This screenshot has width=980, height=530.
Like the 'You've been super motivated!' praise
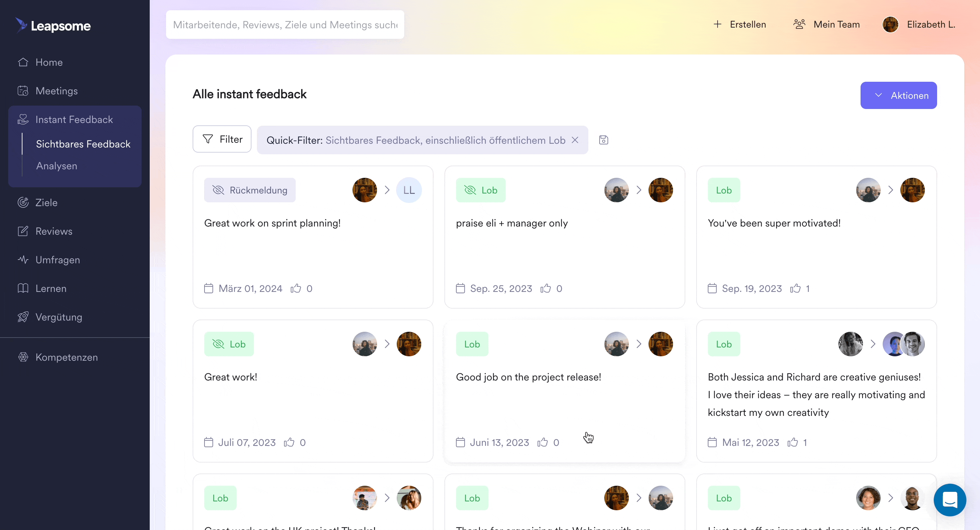pyautogui.click(x=795, y=289)
